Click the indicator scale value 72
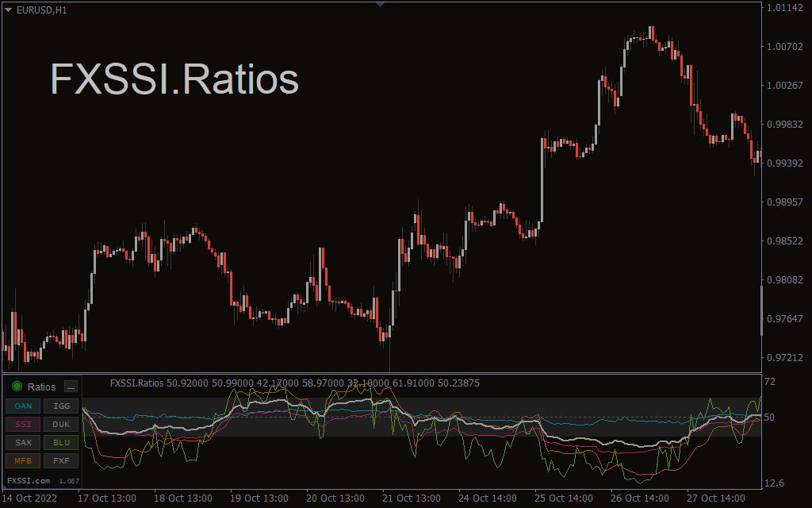 [x=770, y=382]
